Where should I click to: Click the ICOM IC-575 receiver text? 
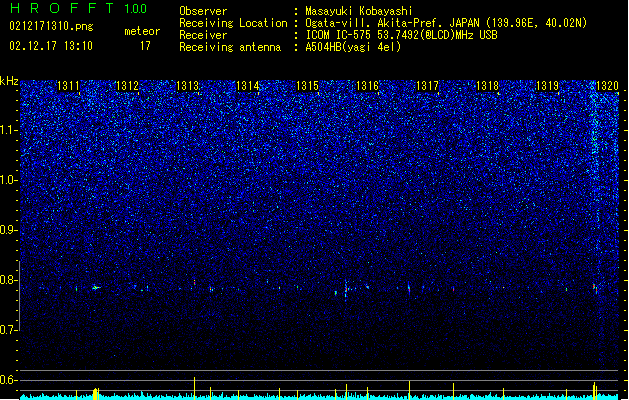click(401, 35)
